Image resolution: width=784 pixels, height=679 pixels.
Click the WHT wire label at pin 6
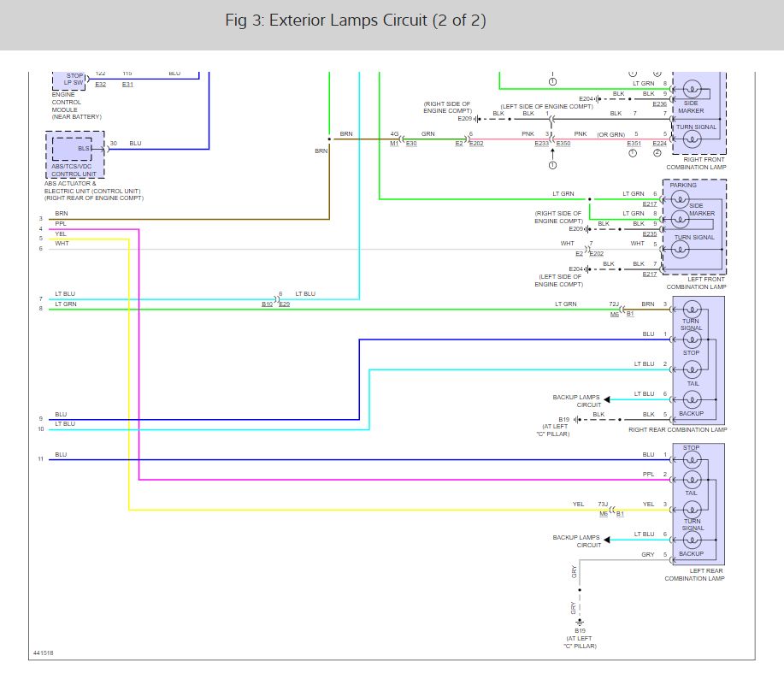pos(62,244)
